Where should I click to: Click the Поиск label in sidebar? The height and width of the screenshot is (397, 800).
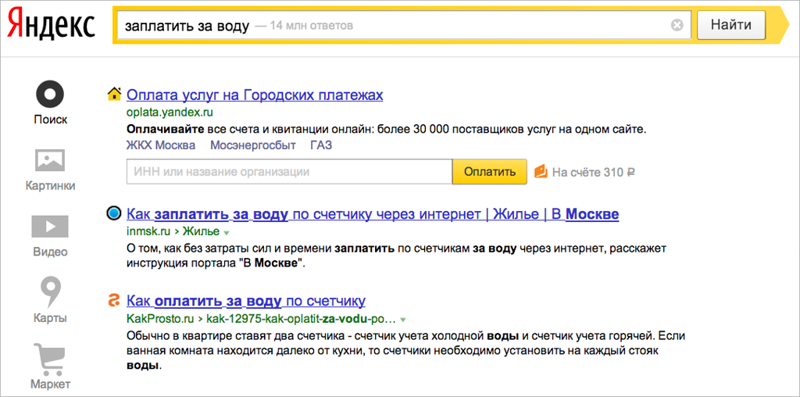[51, 120]
